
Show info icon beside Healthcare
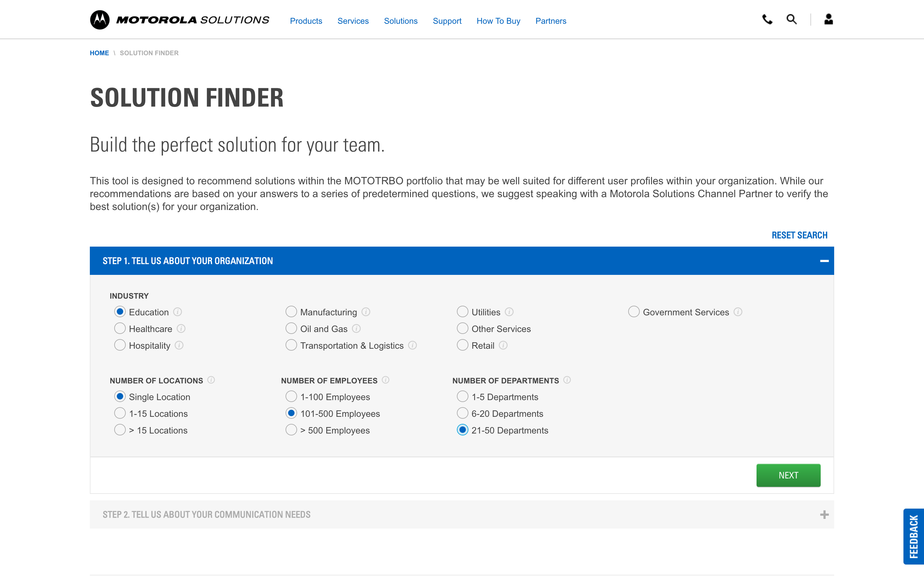point(181,329)
